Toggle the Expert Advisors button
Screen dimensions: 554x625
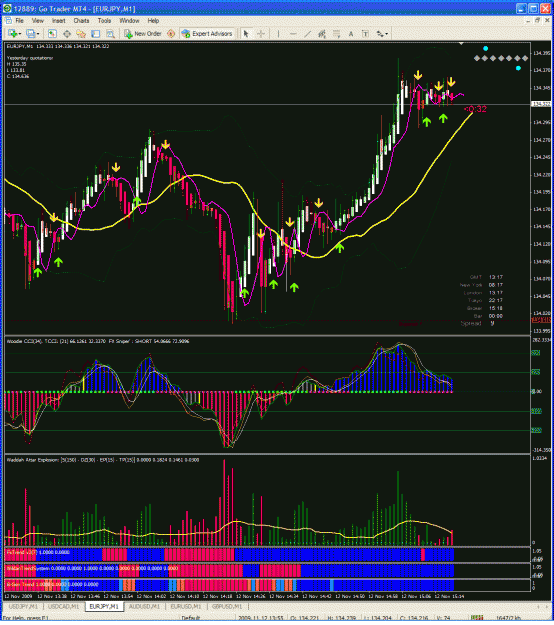[x=207, y=34]
